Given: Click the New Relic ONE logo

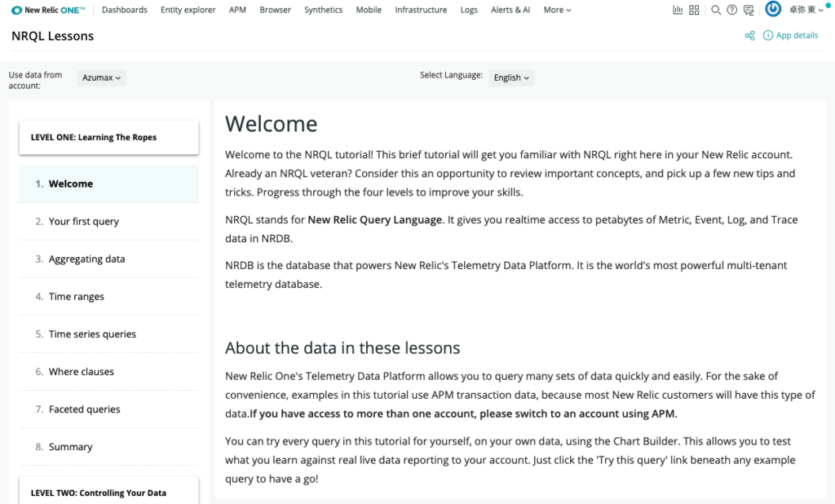Looking at the screenshot, I should [48, 10].
